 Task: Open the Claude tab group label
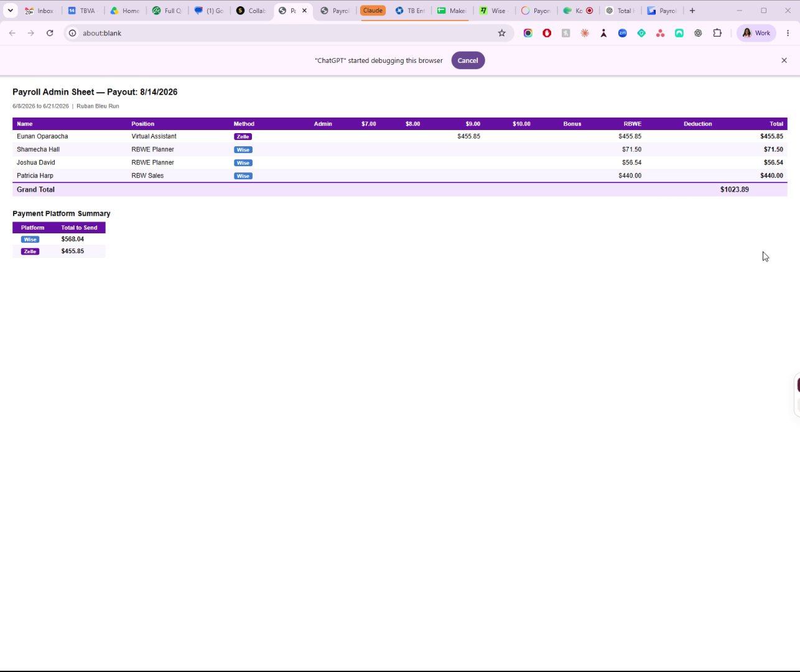click(x=373, y=11)
